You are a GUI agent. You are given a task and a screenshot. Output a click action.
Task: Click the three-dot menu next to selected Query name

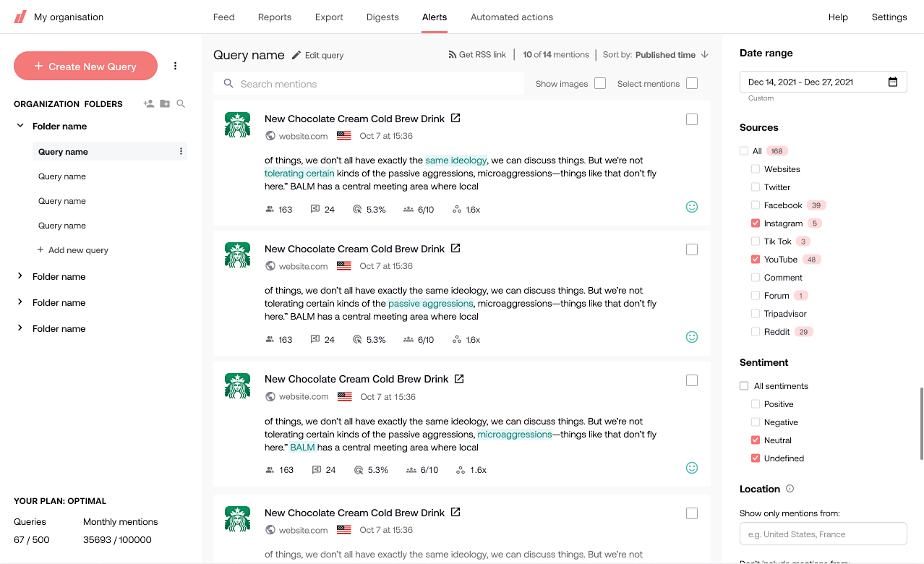[x=180, y=150]
